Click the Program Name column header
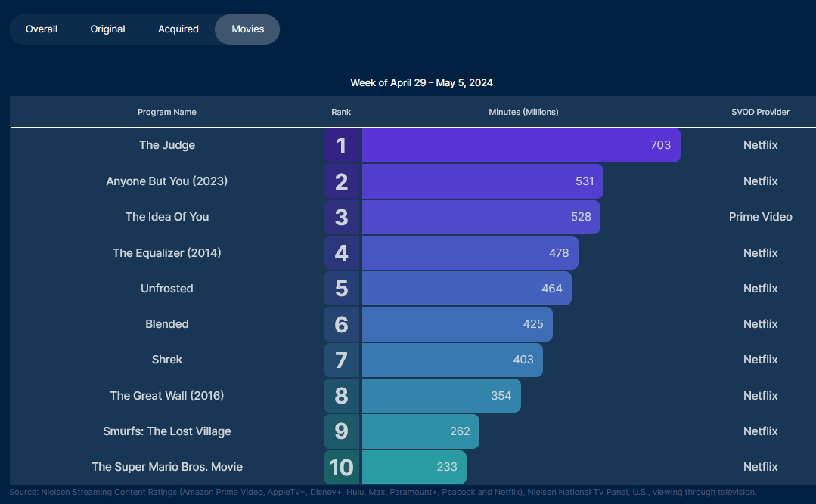 coord(167,112)
